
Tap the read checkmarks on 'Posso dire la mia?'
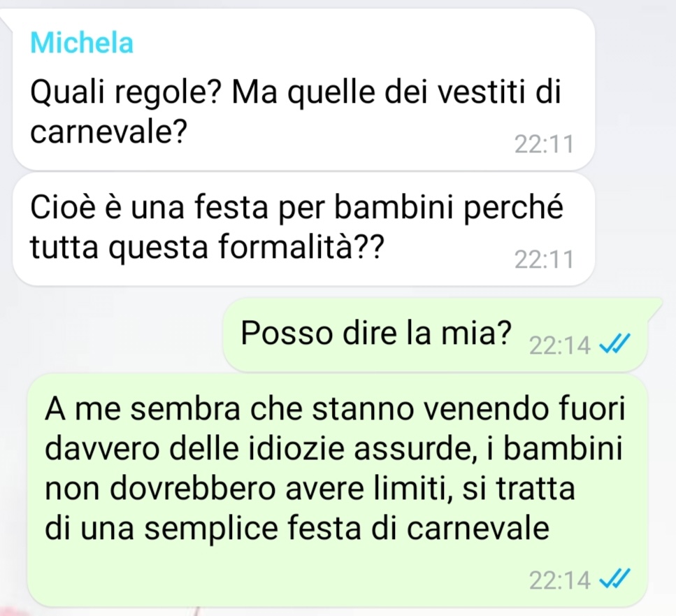[615, 343]
